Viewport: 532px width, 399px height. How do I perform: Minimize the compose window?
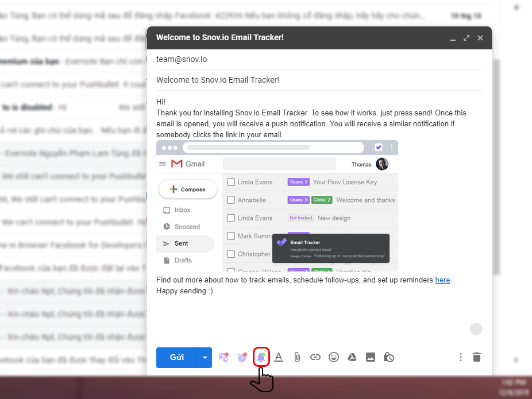point(453,38)
